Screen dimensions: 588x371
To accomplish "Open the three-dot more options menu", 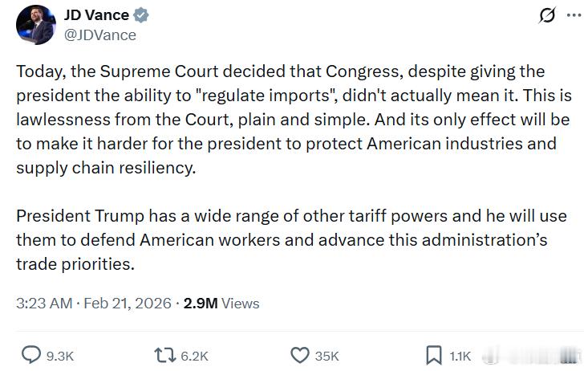I will [x=573, y=15].
